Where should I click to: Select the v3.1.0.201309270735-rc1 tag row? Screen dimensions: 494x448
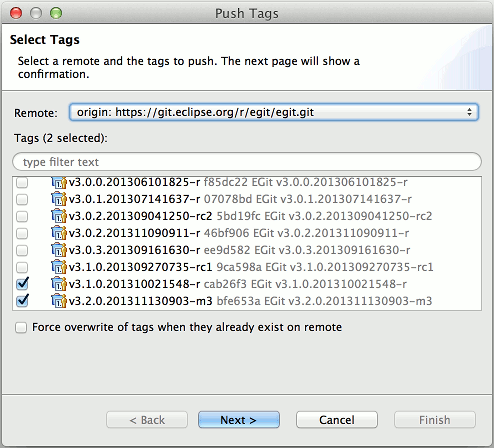pyautogui.click(x=247, y=267)
